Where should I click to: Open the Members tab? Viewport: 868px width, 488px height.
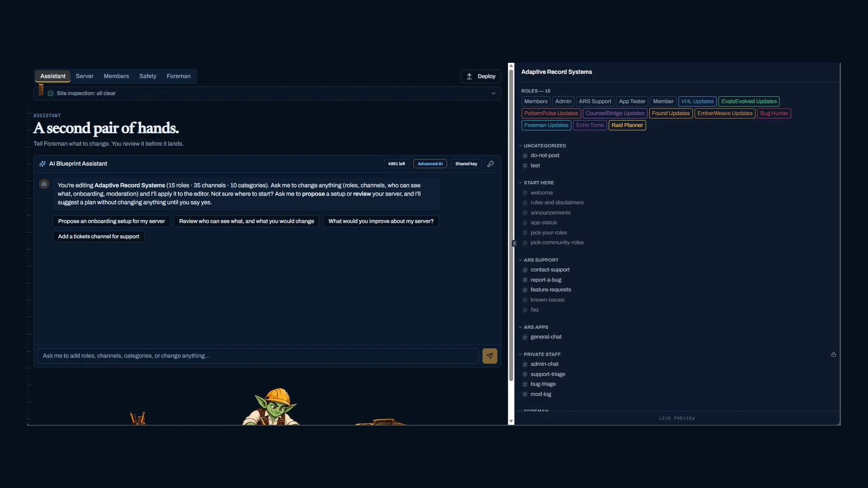pyautogui.click(x=116, y=76)
